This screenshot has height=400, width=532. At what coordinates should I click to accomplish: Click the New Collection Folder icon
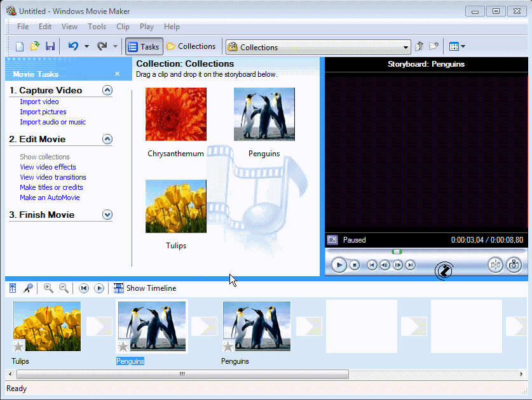[433, 46]
